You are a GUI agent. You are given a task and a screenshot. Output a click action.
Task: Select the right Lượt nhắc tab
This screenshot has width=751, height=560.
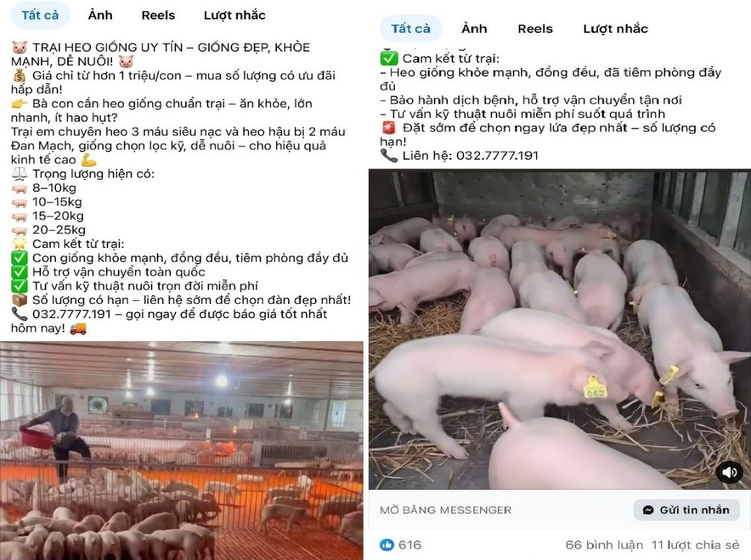(x=615, y=28)
